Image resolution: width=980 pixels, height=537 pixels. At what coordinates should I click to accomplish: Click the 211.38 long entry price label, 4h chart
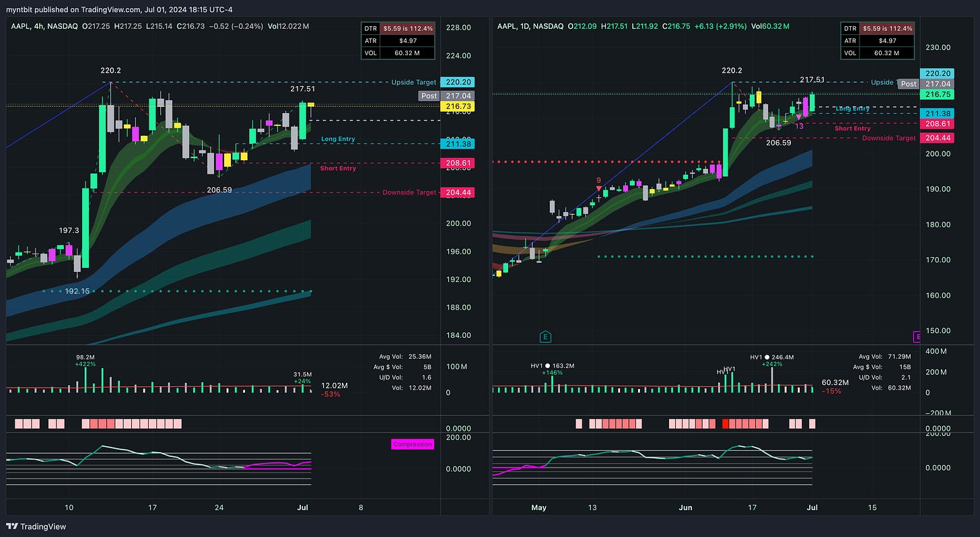pyautogui.click(x=457, y=143)
